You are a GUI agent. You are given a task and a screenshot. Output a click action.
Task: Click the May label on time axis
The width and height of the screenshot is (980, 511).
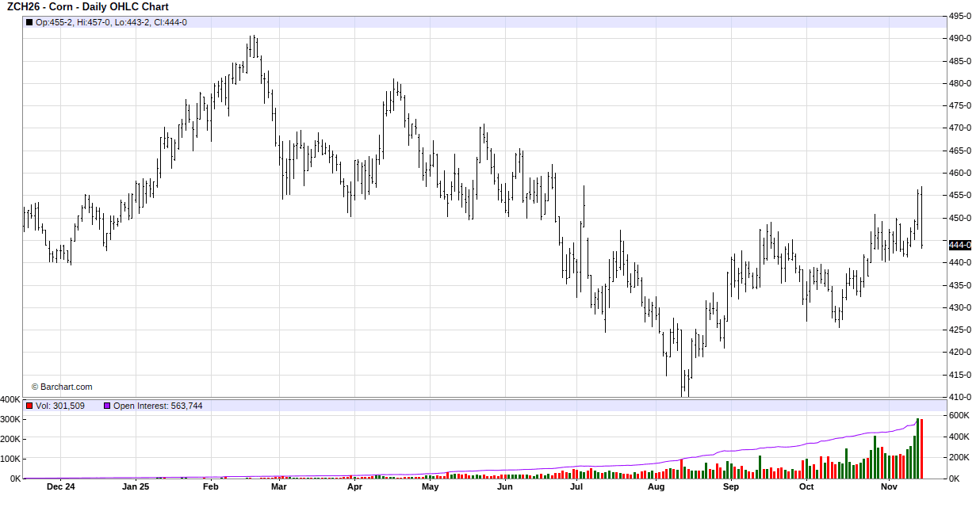[430, 486]
